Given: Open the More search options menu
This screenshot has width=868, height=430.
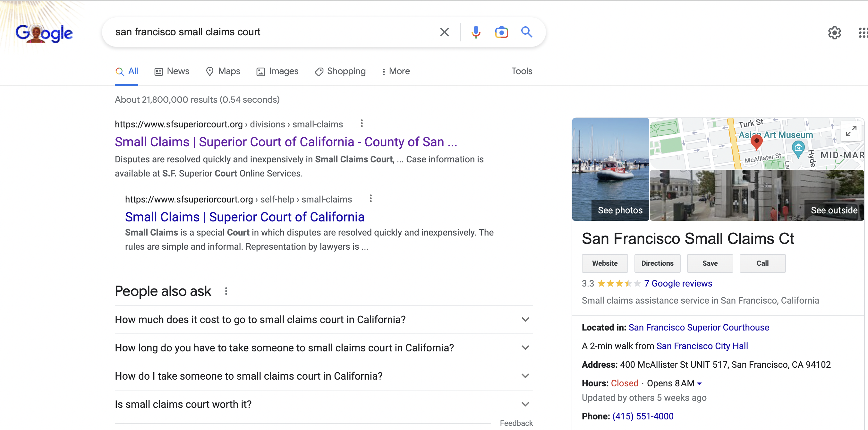Looking at the screenshot, I should (396, 71).
